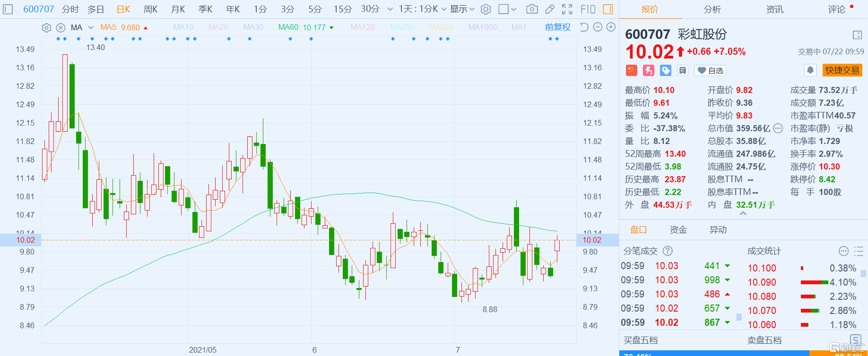The height and width of the screenshot is (356, 868).
Task: Zoom out the chart with minus icon
Action: [598, 27]
